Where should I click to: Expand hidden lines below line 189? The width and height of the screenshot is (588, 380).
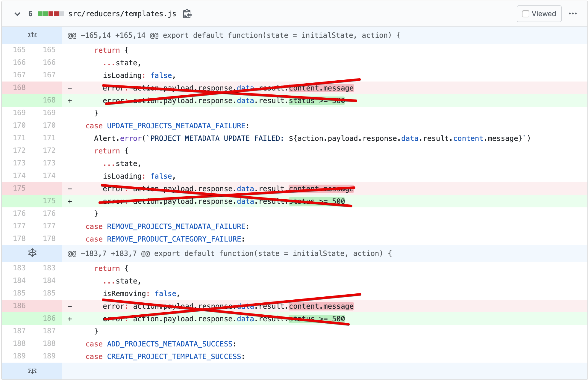[x=32, y=371]
